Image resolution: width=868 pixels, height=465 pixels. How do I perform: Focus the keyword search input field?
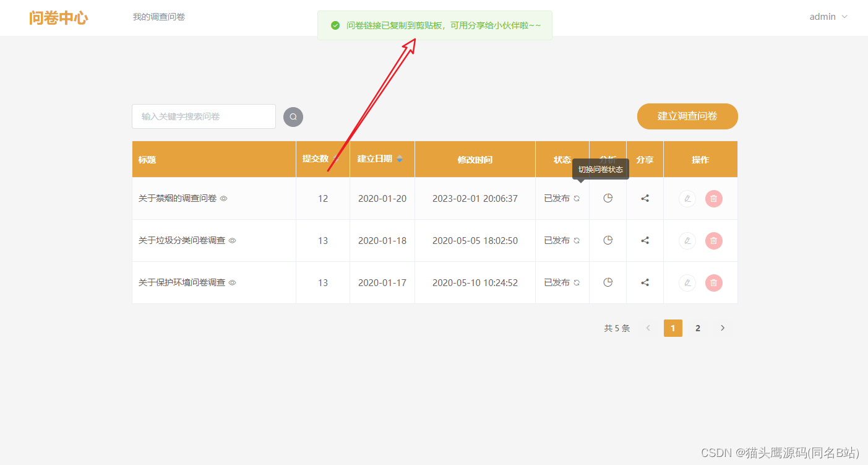point(204,116)
